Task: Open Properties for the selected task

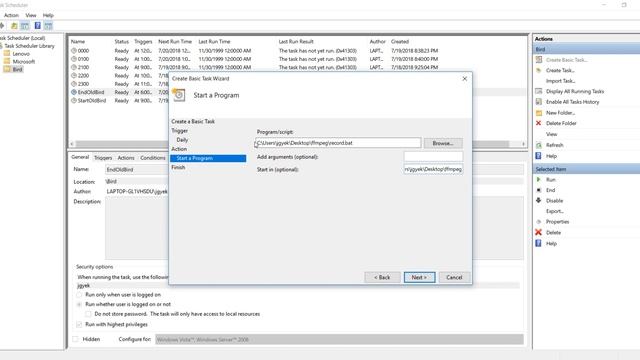Action: click(x=558, y=222)
